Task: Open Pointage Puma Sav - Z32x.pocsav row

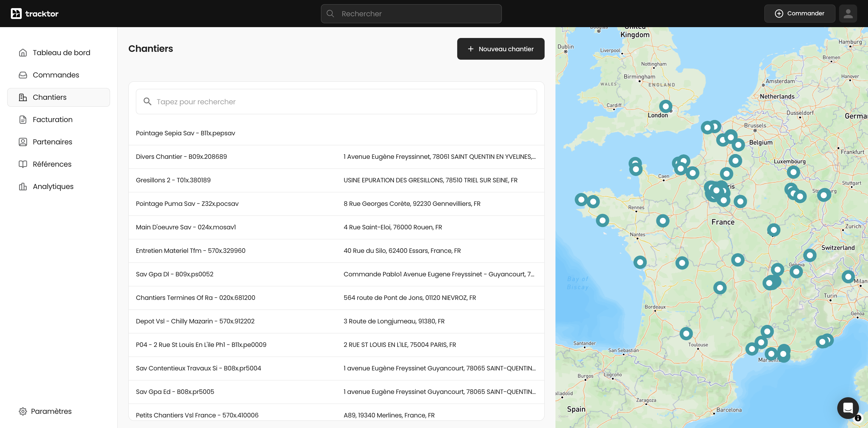Action: pos(336,203)
